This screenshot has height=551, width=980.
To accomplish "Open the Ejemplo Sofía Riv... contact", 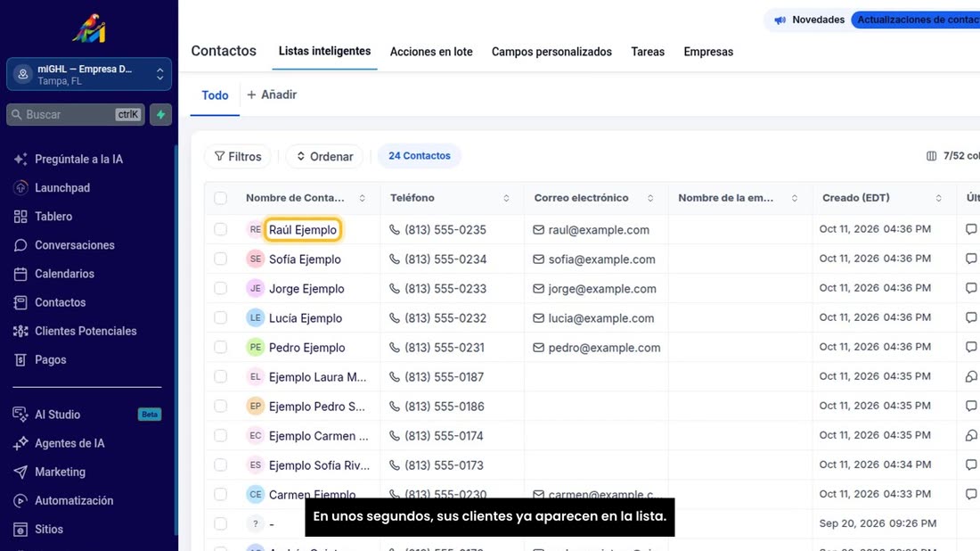I will pyautogui.click(x=319, y=465).
